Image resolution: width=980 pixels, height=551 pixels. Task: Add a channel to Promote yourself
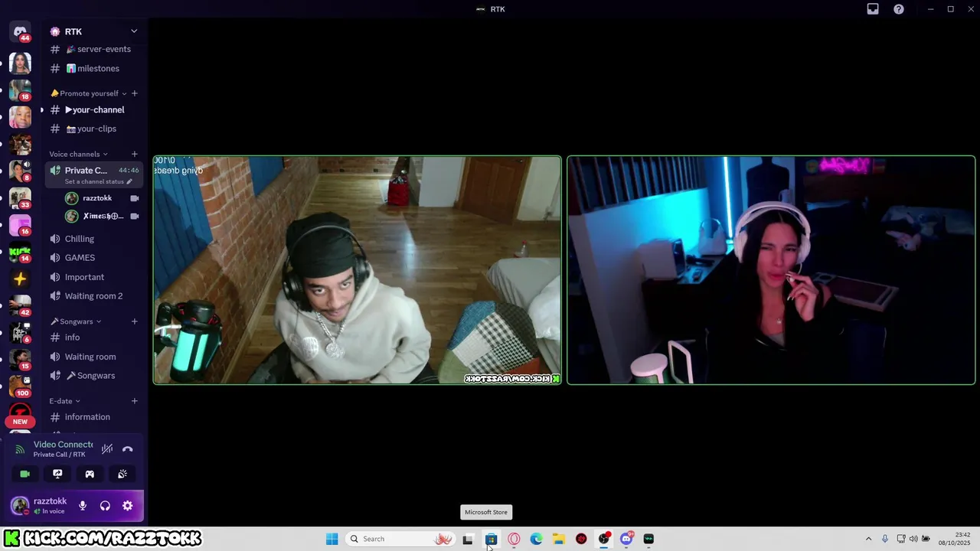pyautogui.click(x=135, y=93)
